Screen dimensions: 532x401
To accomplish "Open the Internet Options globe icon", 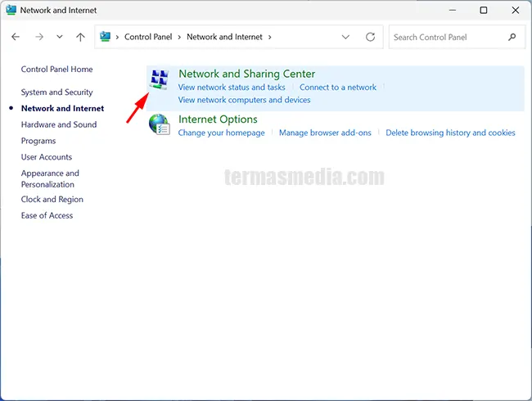I will [x=159, y=124].
